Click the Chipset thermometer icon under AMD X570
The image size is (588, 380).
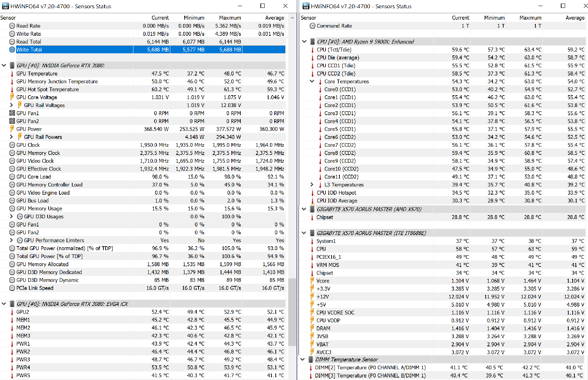click(x=312, y=217)
